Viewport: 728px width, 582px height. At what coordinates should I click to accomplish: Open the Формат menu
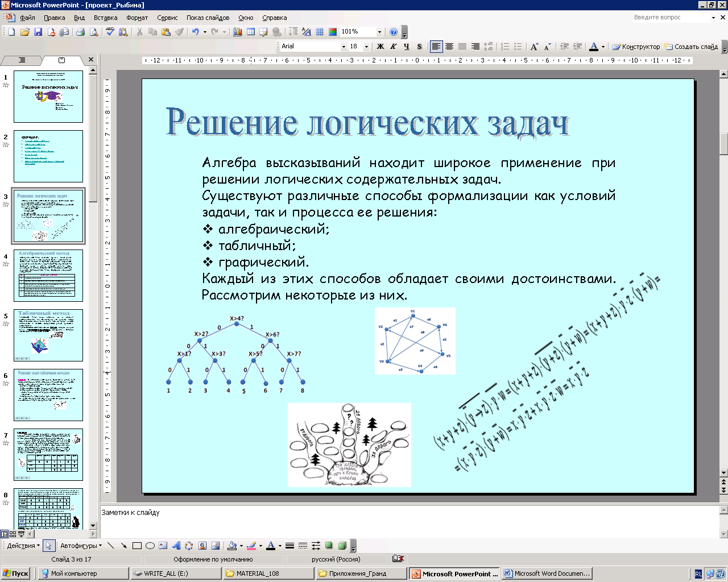tap(137, 18)
